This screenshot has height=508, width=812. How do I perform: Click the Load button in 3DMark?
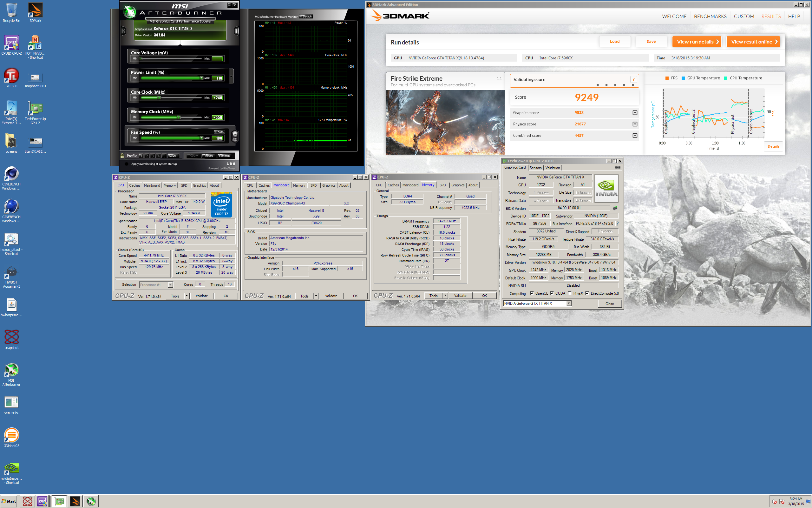[615, 41]
